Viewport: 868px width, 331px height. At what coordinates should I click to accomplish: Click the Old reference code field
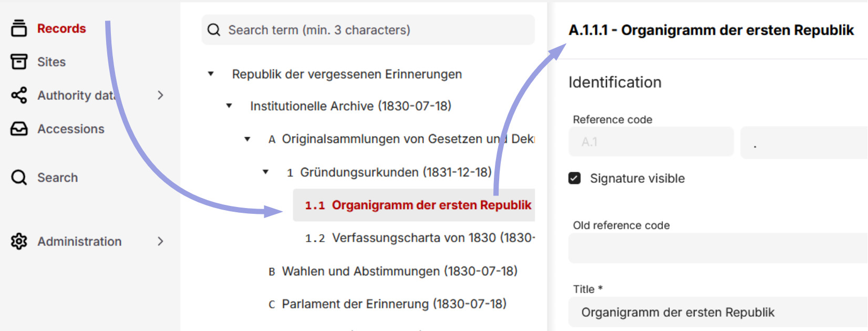click(718, 248)
